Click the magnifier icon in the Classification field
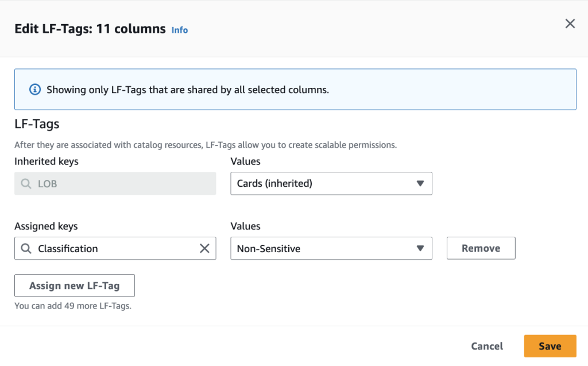 [x=26, y=249]
